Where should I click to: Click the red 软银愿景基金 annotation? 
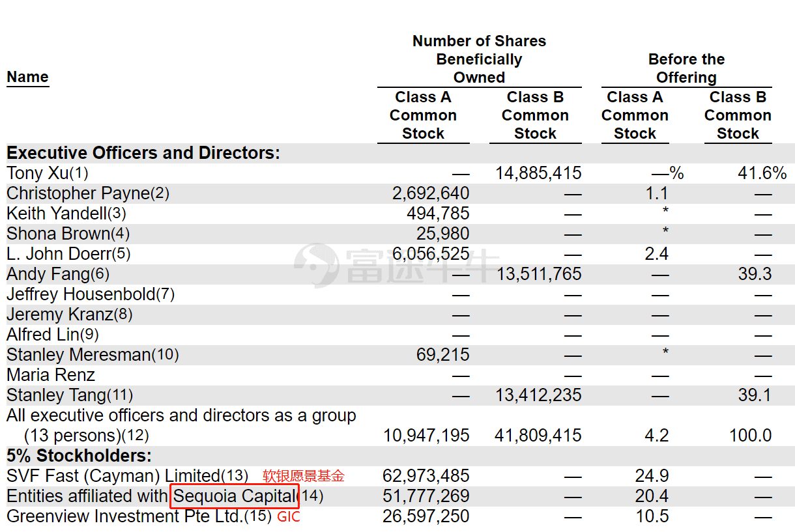[x=303, y=476]
